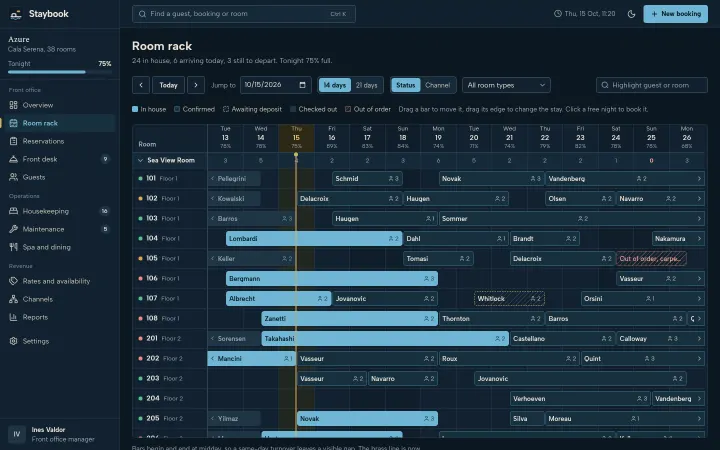Viewport: 720px width, 450px height.
Task: Click the Settings gear icon
Action: [x=13, y=341]
